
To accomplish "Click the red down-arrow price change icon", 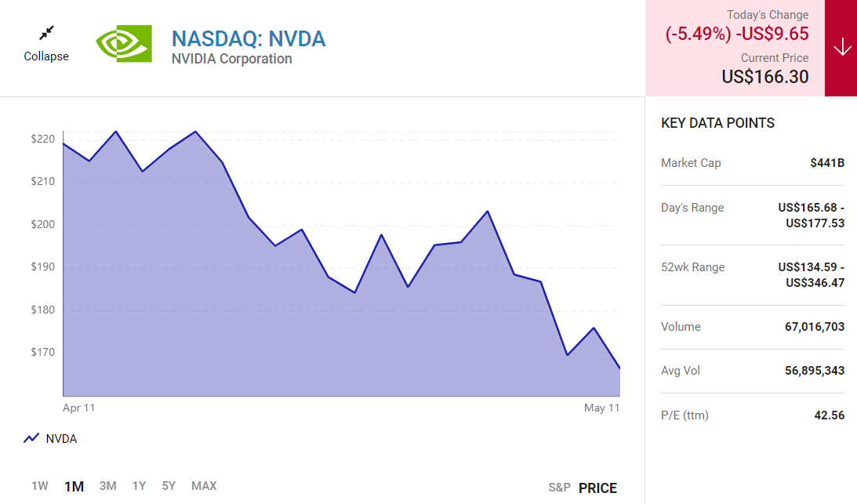I will (x=842, y=48).
